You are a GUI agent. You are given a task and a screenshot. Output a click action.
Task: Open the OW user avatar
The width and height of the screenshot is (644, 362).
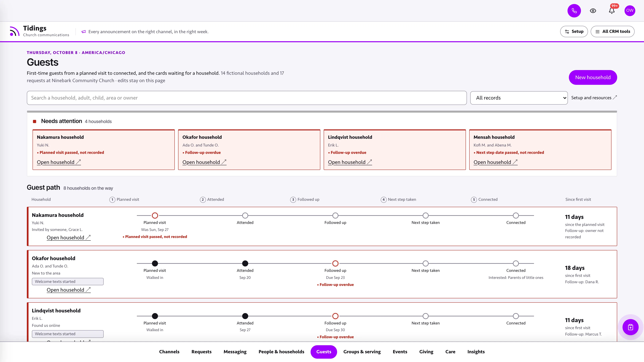click(x=630, y=11)
